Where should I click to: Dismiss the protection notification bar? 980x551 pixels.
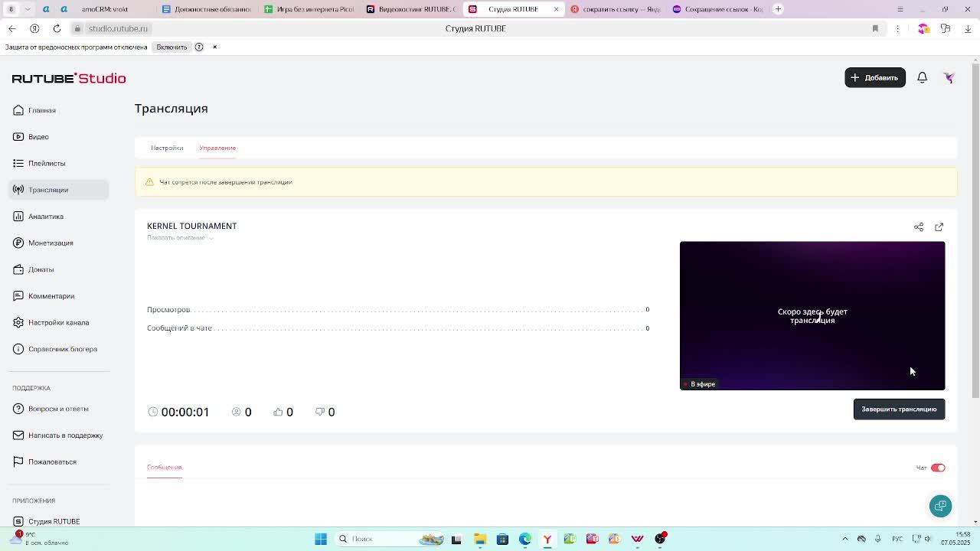[214, 47]
